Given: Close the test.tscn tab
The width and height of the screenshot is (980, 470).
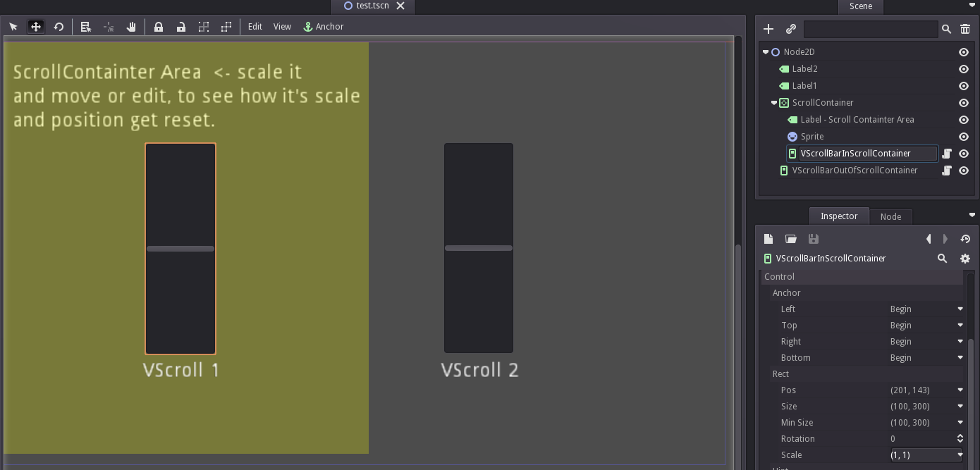Looking at the screenshot, I should [400, 6].
